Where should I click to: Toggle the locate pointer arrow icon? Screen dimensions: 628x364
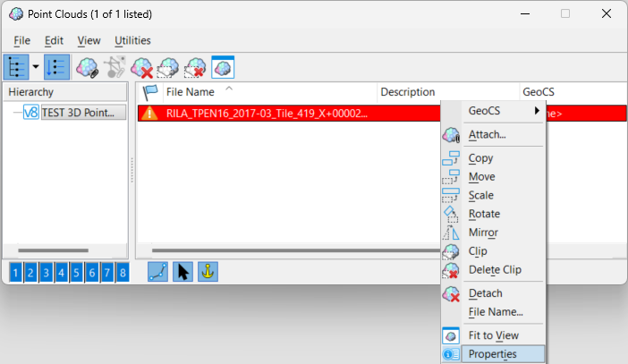coord(183,272)
